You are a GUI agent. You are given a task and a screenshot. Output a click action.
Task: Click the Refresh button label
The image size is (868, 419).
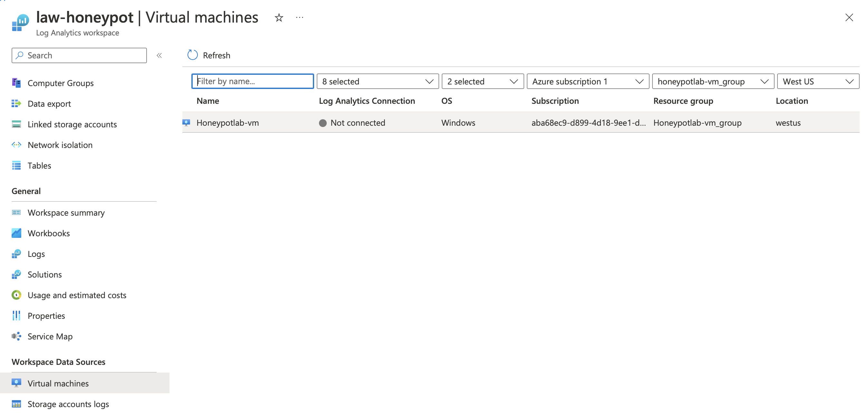(216, 55)
